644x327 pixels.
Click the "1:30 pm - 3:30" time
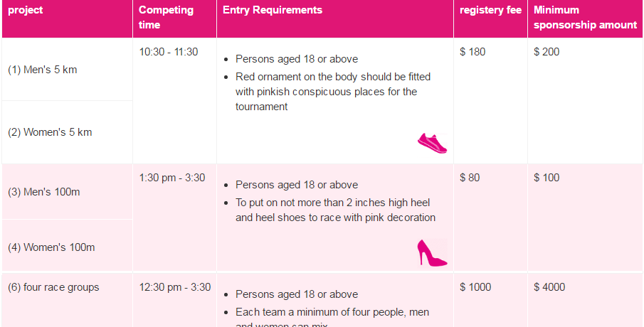pyautogui.click(x=172, y=178)
